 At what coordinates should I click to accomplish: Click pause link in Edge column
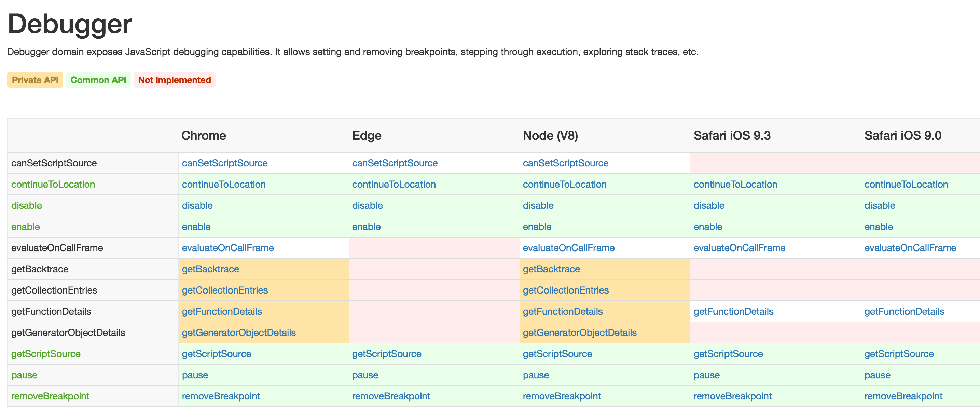365,376
